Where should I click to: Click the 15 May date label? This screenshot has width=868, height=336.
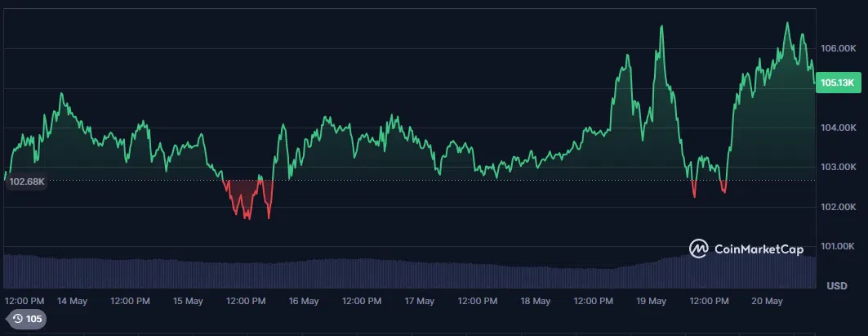[x=188, y=301]
